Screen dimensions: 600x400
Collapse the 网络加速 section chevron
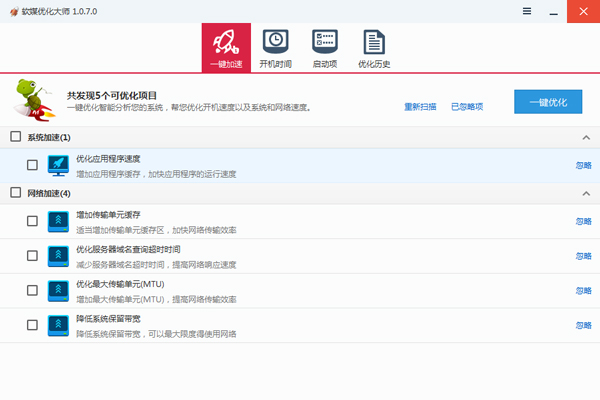click(585, 193)
